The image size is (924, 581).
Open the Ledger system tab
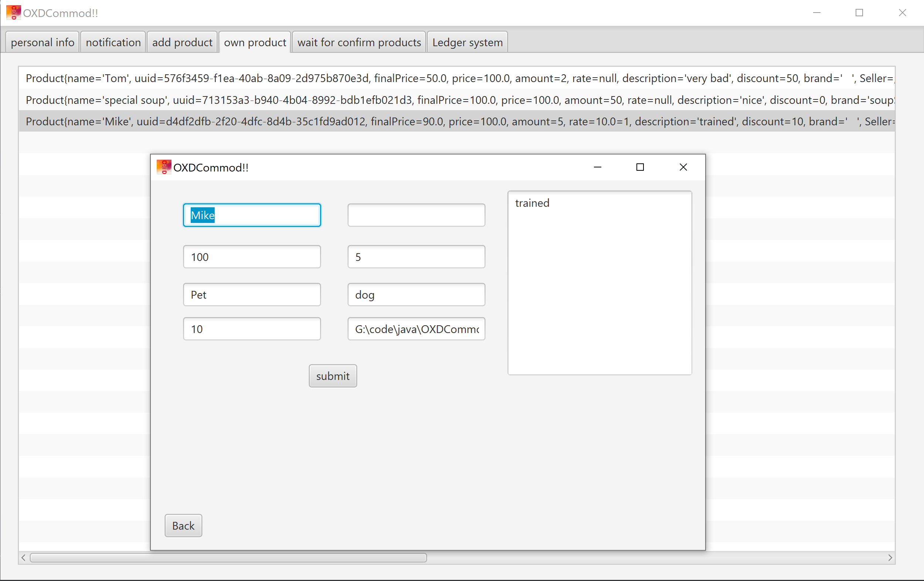(467, 42)
